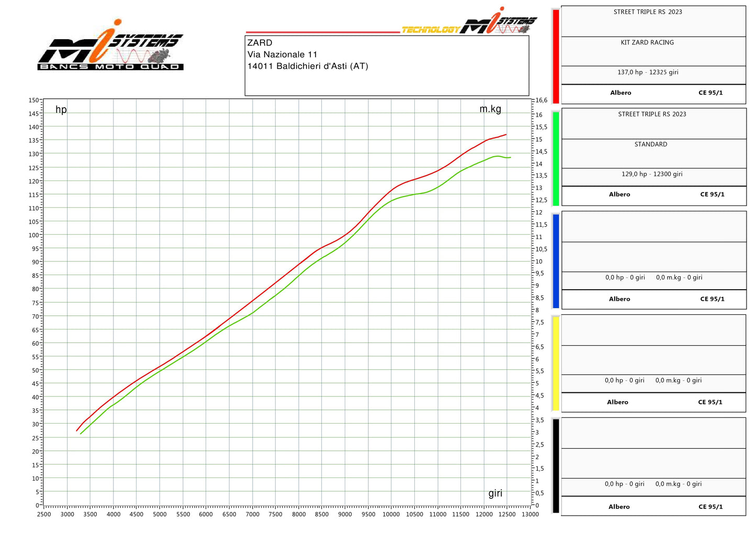Image resolution: width=756 pixels, height=534 pixels.
Task: Expand the empty black run panel
Action: click(653, 463)
